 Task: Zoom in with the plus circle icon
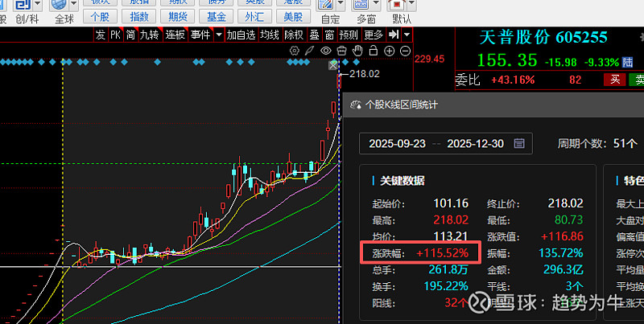[390, 51]
